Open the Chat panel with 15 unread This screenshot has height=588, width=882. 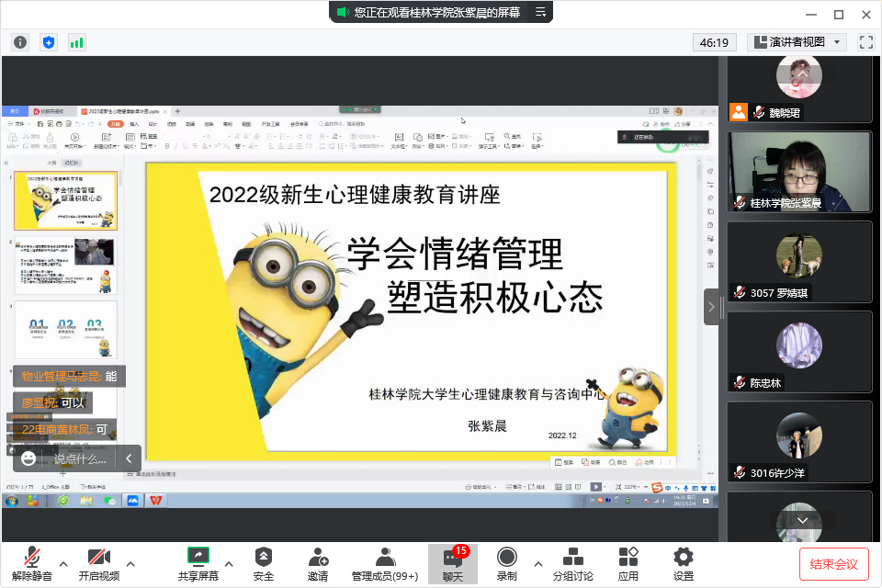tap(452, 563)
